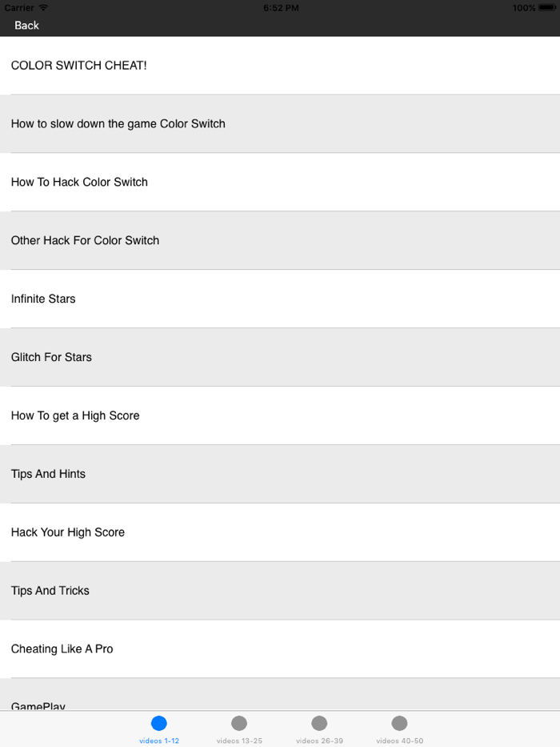Image resolution: width=560 pixels, height=747 pixels.
Task: Open the Infinite Stars video
Action: (280, 299)
